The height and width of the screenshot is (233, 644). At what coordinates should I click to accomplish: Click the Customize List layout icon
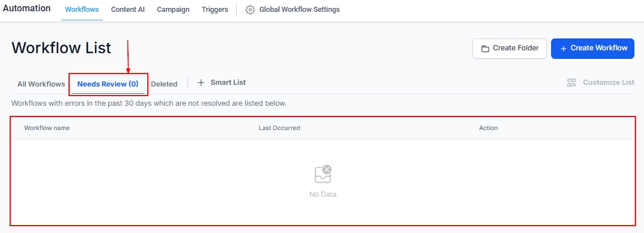[x=572, y=83]
